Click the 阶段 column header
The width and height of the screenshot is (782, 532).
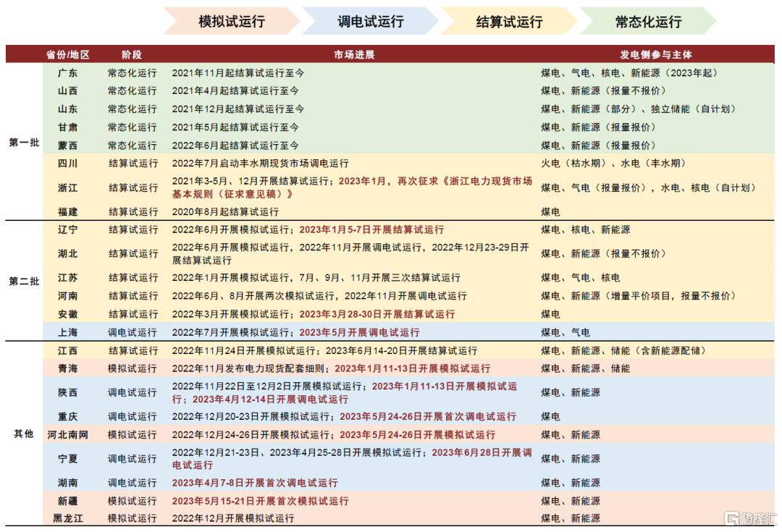(x=132, y=55)
